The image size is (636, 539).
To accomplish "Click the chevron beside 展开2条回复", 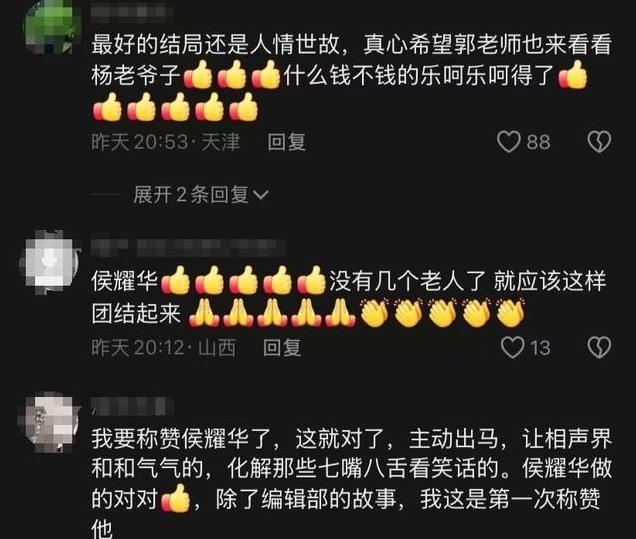I will tap(260, 195).
